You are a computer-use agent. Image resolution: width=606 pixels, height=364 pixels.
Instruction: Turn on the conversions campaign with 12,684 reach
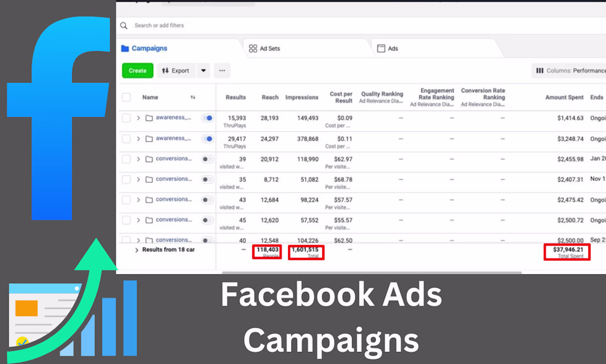point(208,200)
